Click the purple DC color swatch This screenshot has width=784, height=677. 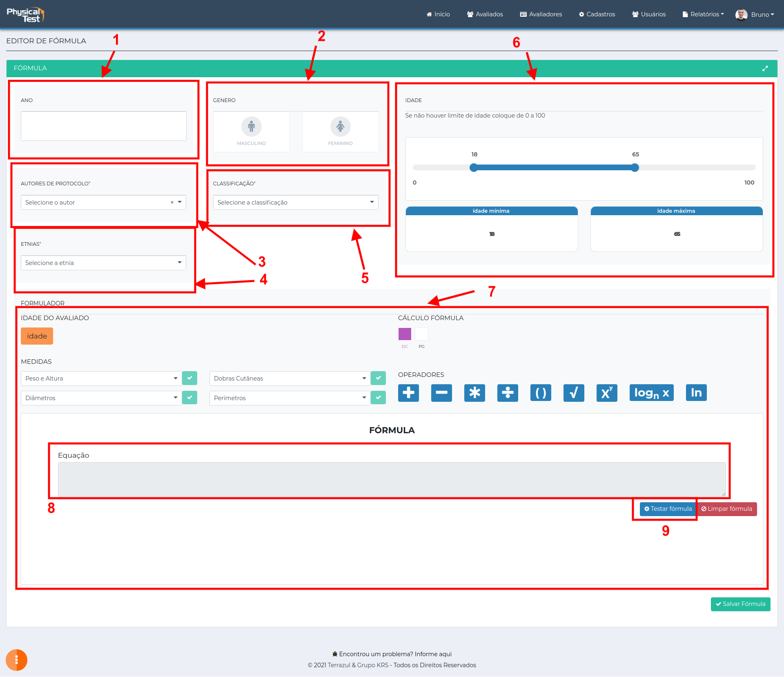coord(405,334)
